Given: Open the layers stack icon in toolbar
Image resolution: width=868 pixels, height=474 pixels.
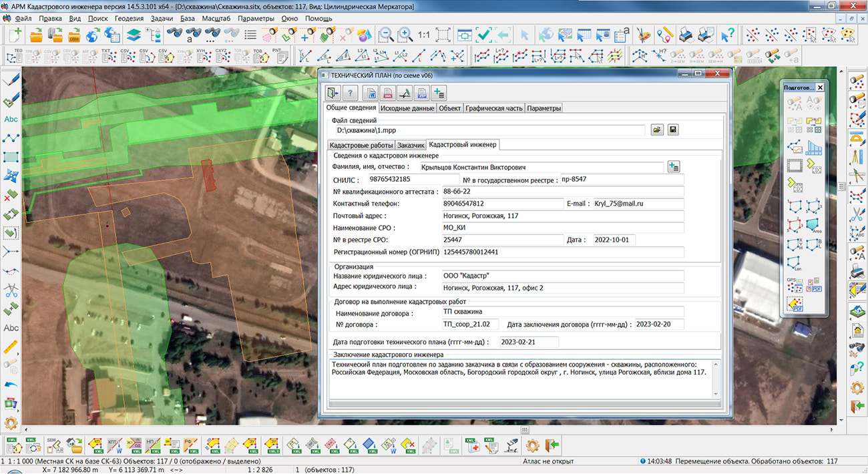Looking at the screenshot, I should tap(134, 35).
